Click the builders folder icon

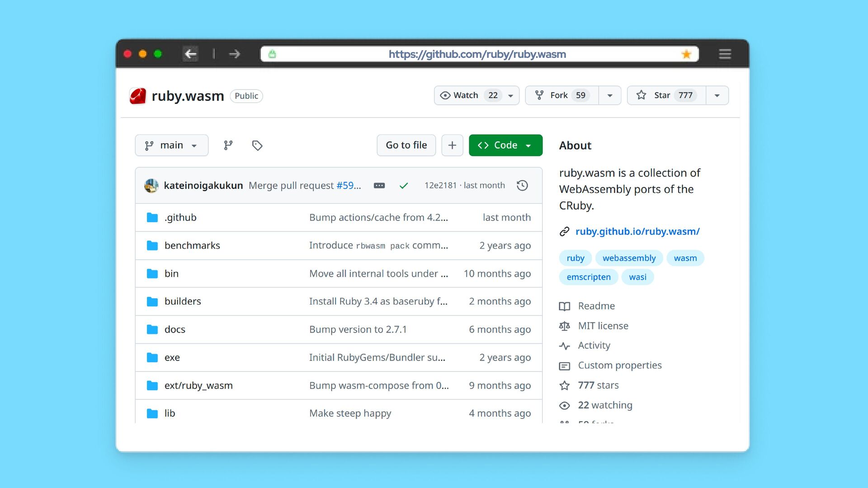[x=152, y=301]
